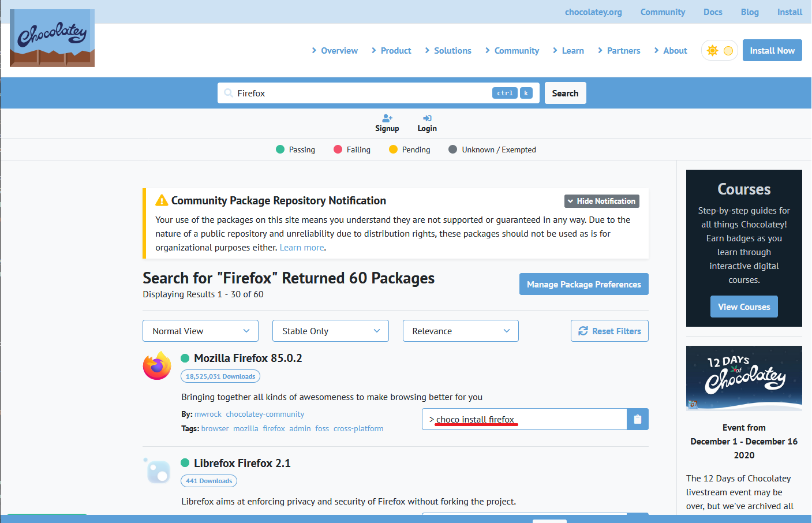This screenshot has width=812, height=523.
Task: Click the Librefox Firefox package icon
Action: (x=157, y=470)
